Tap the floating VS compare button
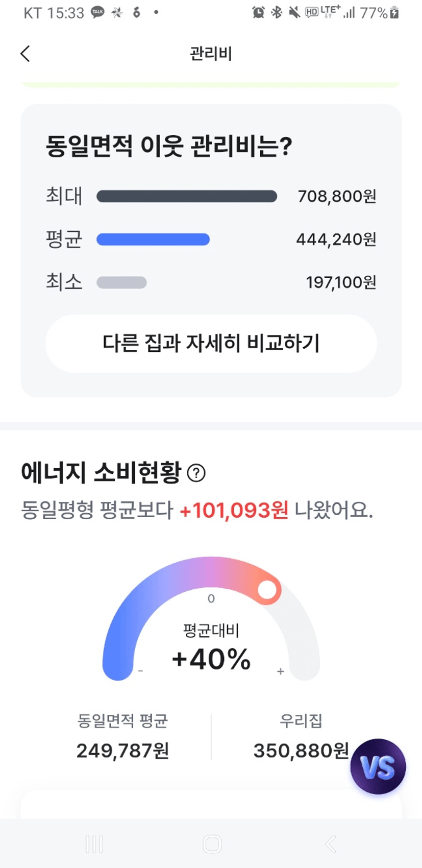Viewport: 422px width, 868px height. (378, 766)
